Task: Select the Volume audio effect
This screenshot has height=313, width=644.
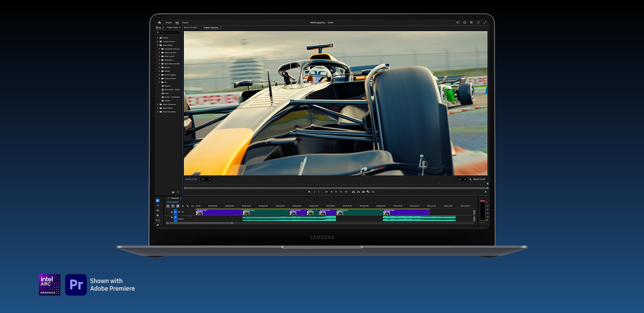Action: pos(167,101)
